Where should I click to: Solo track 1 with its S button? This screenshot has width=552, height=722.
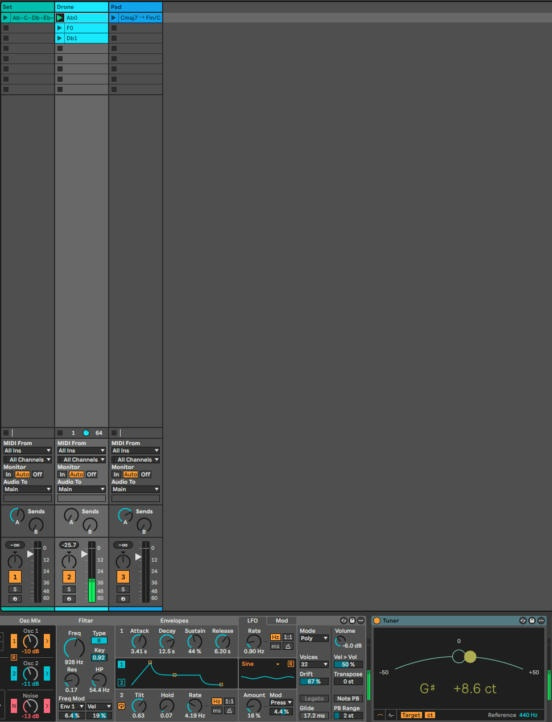(15, 589)
